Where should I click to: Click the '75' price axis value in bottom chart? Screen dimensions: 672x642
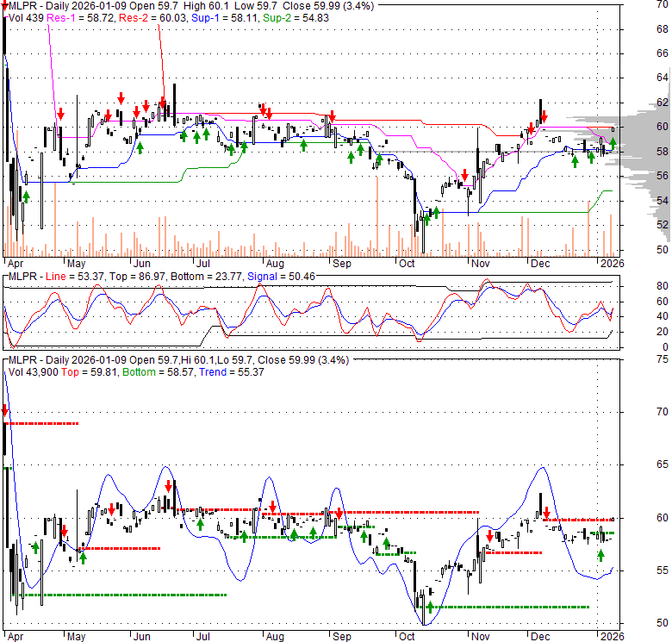pos(663,359)
